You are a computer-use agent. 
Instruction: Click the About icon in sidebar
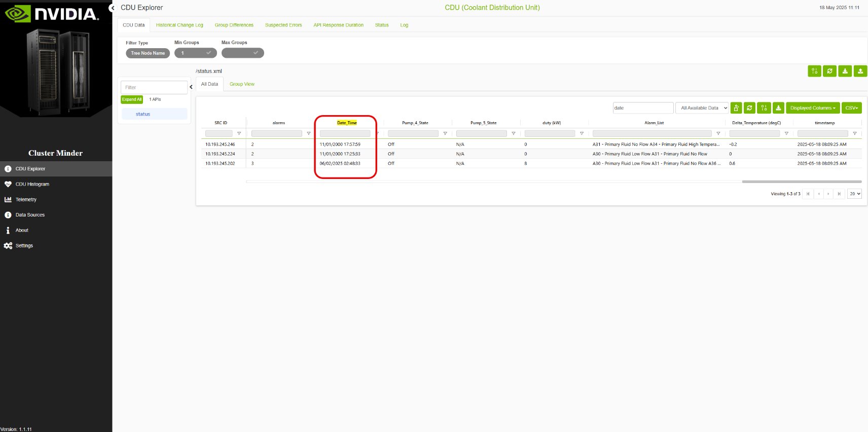pyautogui.click(x=8, y=230)
